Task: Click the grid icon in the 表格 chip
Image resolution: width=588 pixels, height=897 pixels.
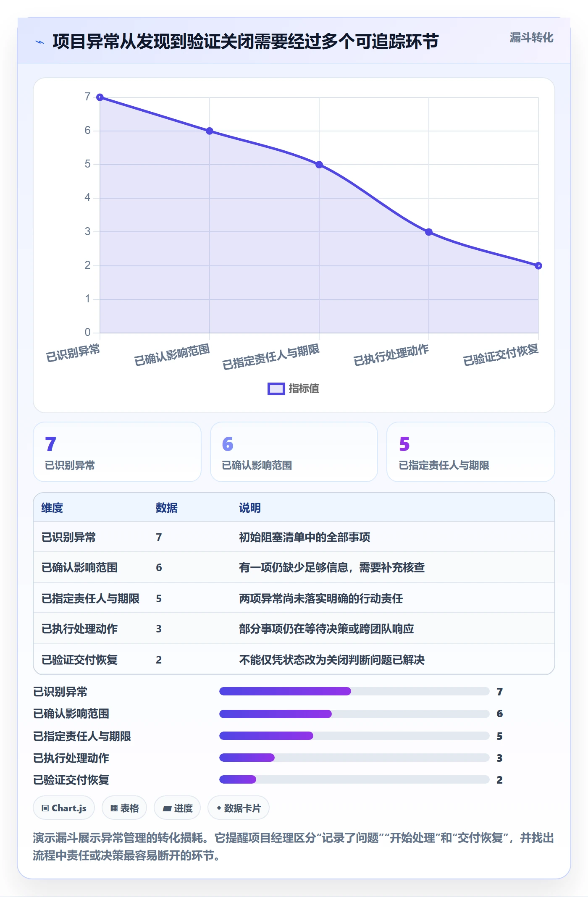Action: click(114, 808)
